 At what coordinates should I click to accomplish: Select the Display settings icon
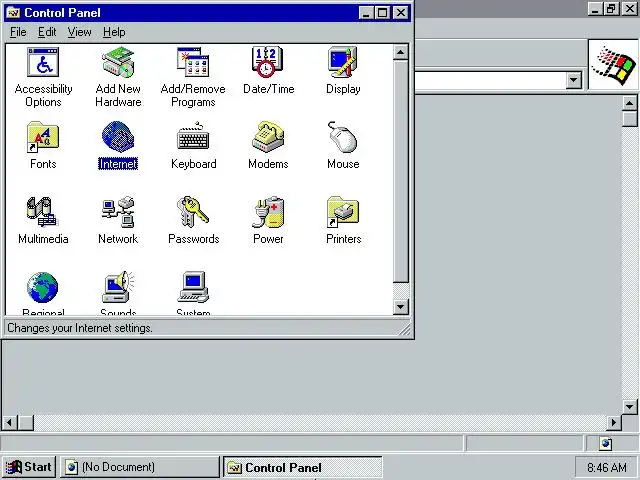[x=343, y=62]
